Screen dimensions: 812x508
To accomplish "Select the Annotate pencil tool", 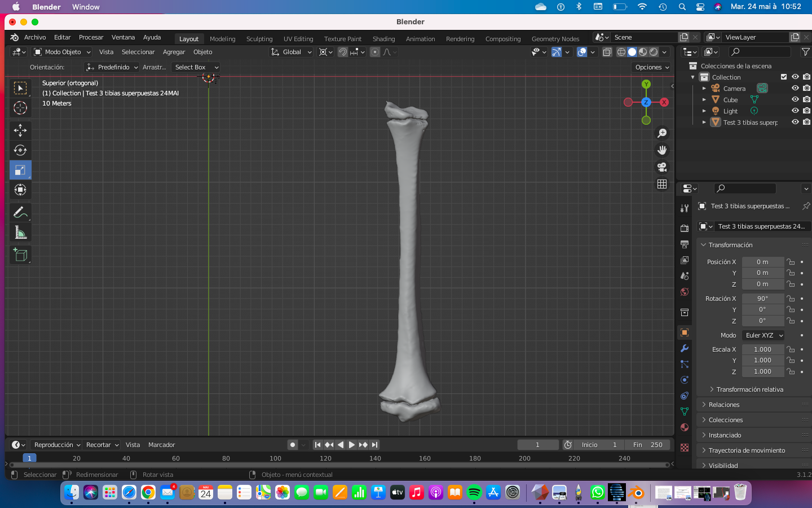I will click(x=20, y=212).
